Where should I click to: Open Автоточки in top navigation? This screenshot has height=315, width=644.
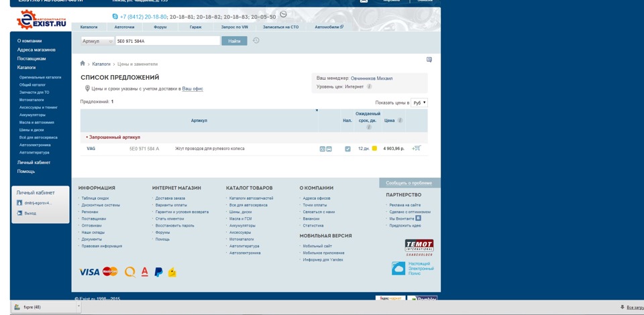tap(125, 27)
